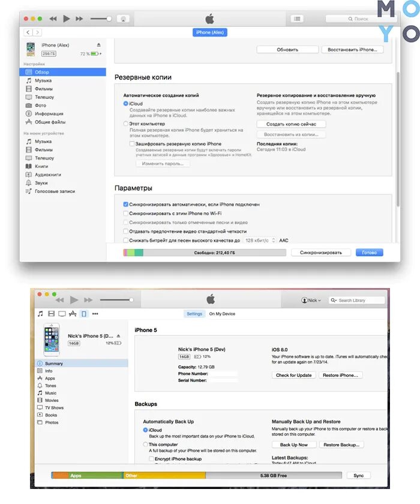Image resolution: width=420 pixels, height=504 pixels.
Task: Click the Свободно 212,40 ГБ storage bar
Action: 205,253
